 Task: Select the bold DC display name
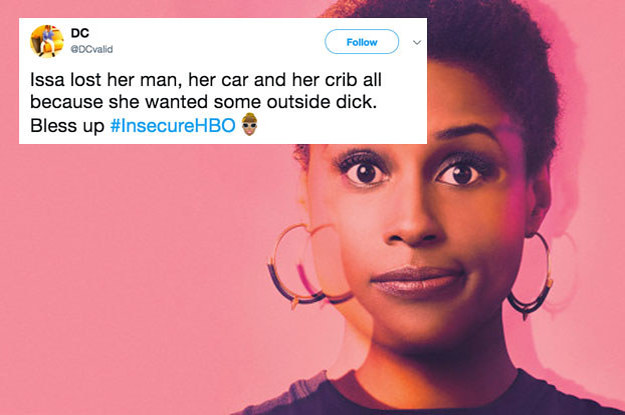coord(80,33)
